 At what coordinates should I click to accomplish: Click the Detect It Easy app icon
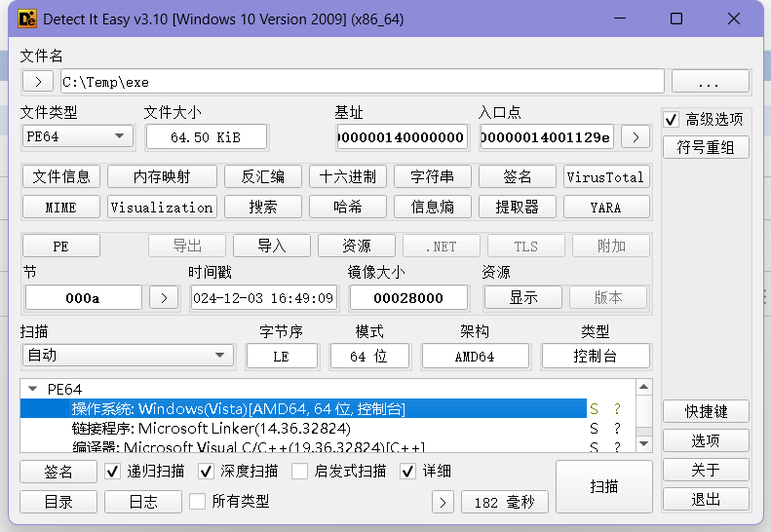(27, 19)
